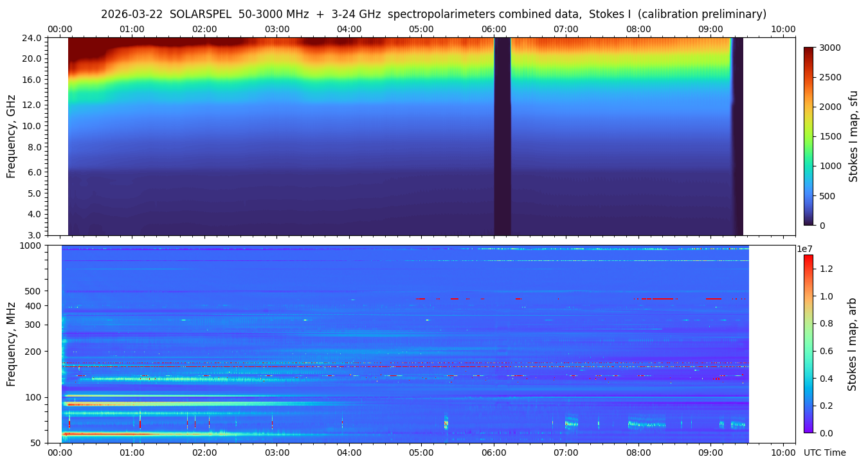868x466 pixels.
Task: Click the 1000 MHz frequency tick label
Action: (x=30, y=246)
